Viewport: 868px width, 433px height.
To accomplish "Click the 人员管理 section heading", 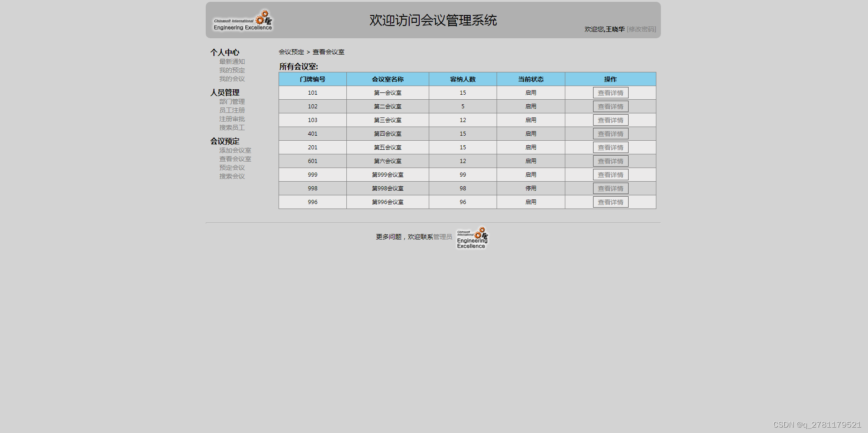I will (225, 92).
